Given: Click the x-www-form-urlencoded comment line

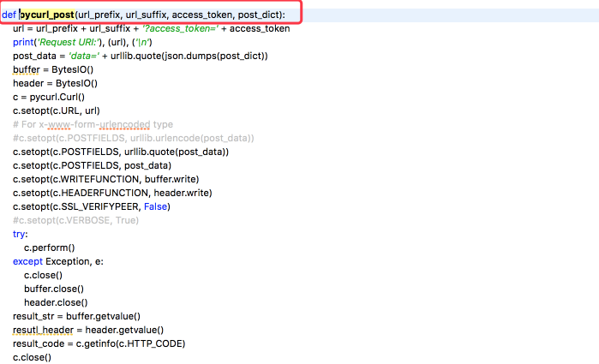Looking at the screenshot, I should [93, 124].
